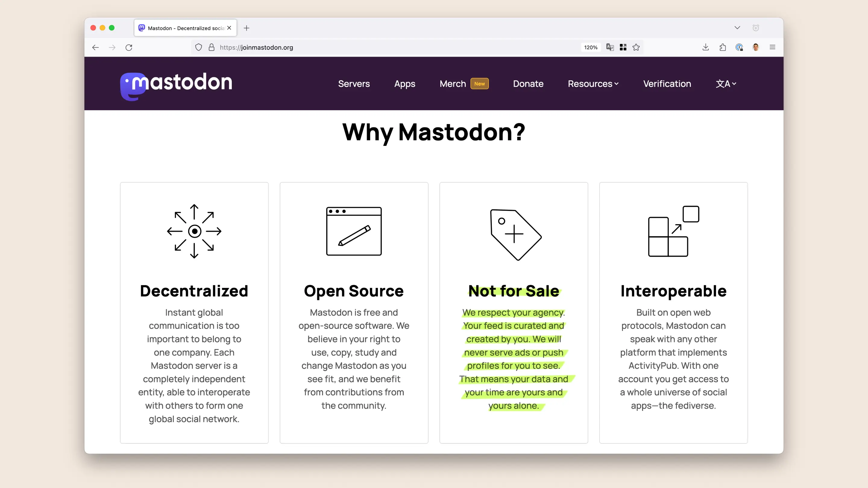Click the browser bookmark star icon
The width and height of the screenshot is (868, 488).
tap(636, 47)
